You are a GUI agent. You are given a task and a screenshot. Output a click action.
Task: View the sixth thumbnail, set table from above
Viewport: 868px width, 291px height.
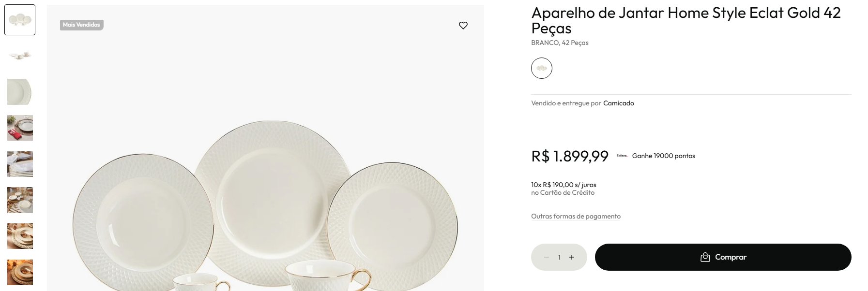(x=20, y=200)
